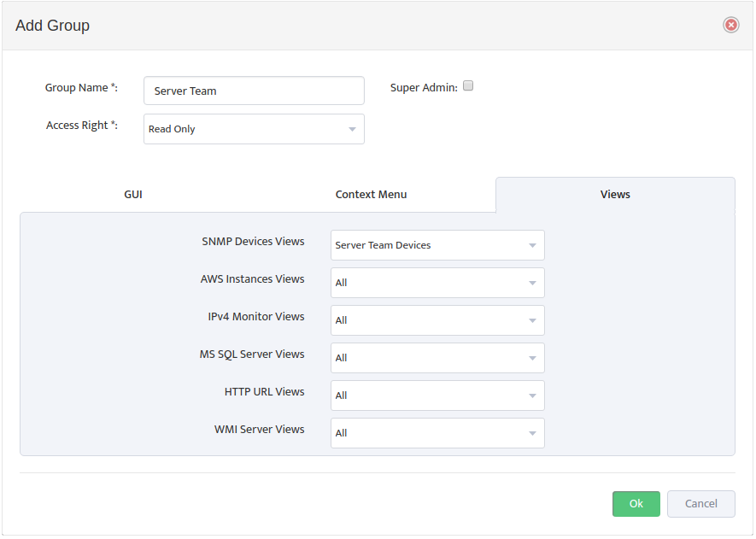Screen dimensions: 756x539
Task: Open the IPv4 Monitor Views dropdown
Action: pos(437,320)
